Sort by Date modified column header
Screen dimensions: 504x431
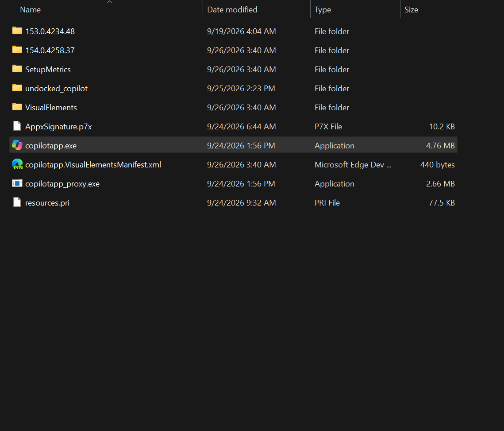232,10
